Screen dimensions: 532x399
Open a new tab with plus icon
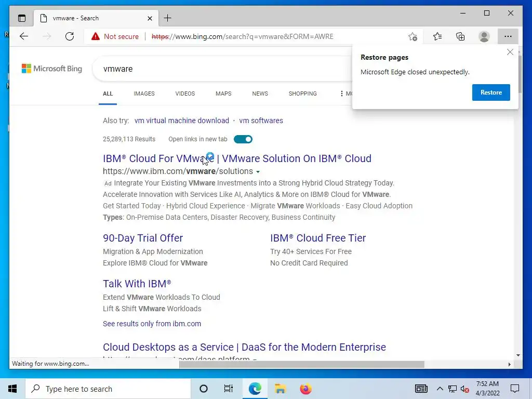pos(168,18)
